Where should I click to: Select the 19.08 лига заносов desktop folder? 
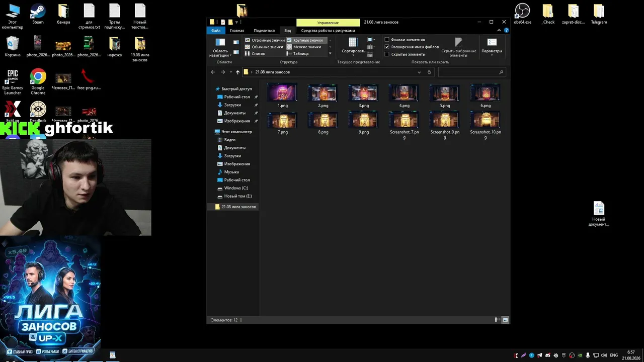[140, 49]
